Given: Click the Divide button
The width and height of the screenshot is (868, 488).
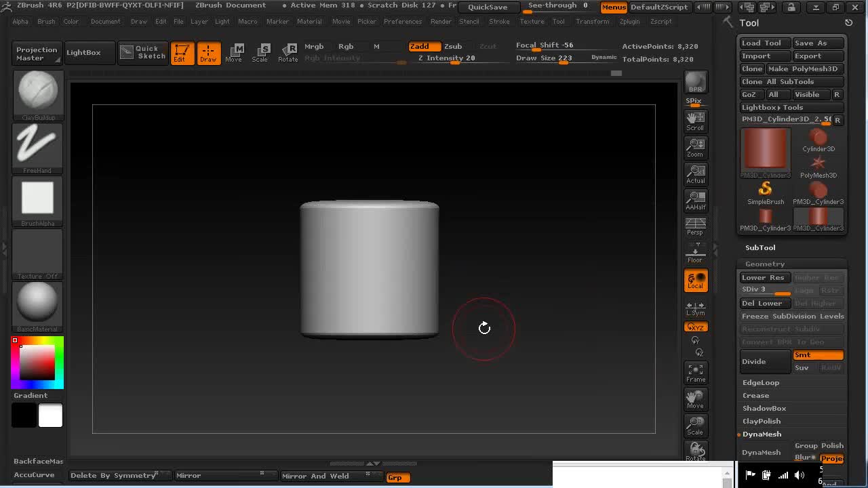Looking at the screenshot, I should [x=765, y=361].
